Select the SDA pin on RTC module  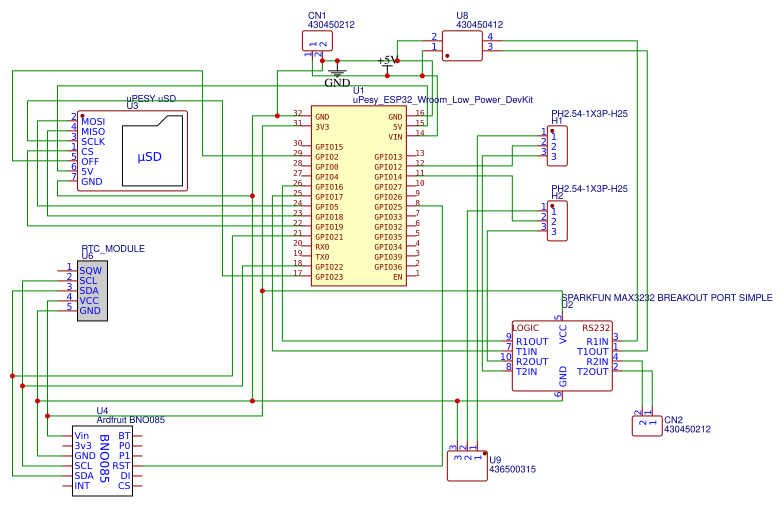[x=89, y=290]
